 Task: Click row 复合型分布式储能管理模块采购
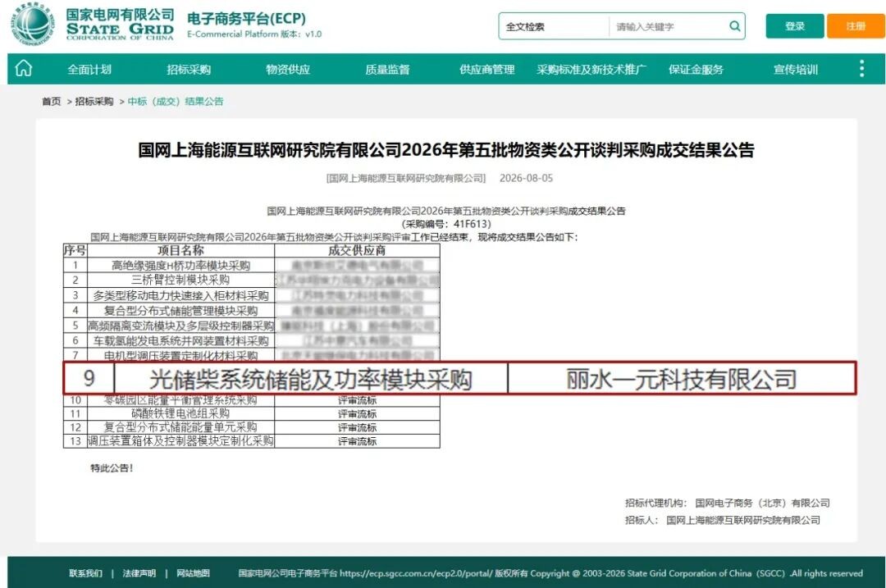point(252,310)
